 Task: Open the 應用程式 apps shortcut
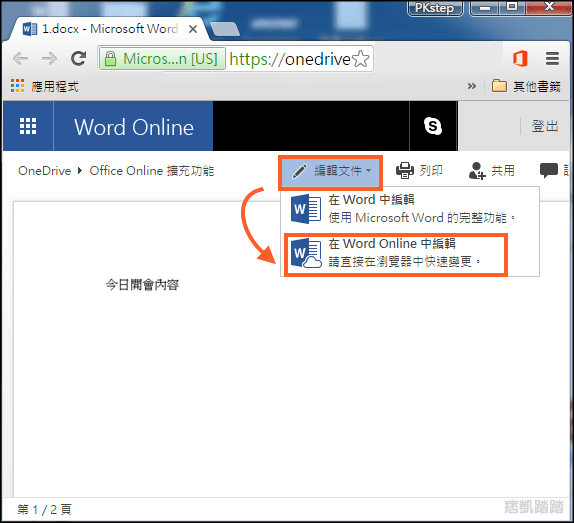tap(45, 86)
